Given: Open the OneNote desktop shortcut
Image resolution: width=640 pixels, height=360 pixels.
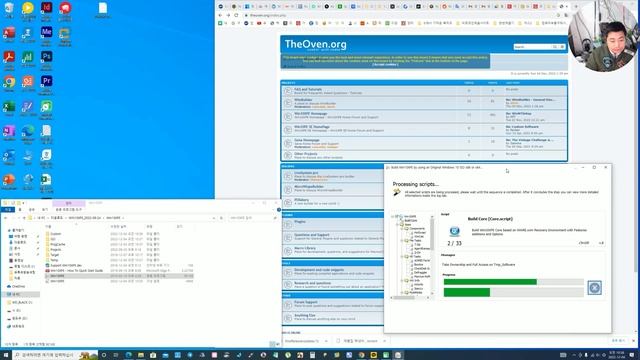Looking at the screenshot, I should [9, 131].
